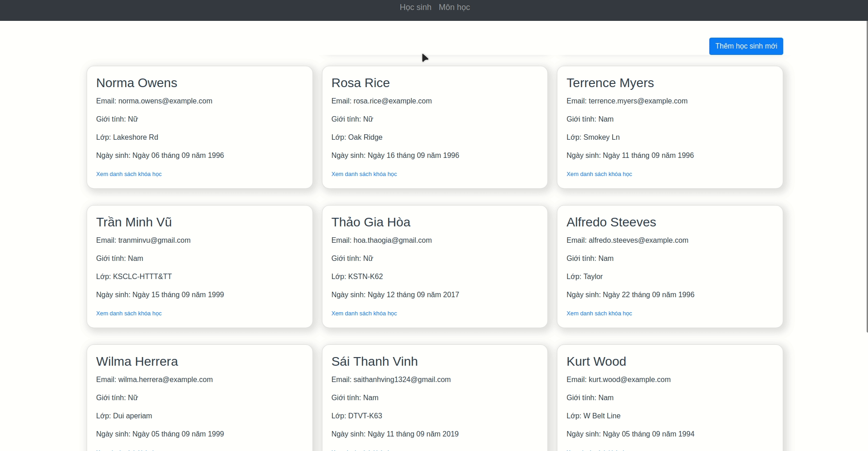Open Alfredo Steeves' Xem danh sách khóa học link
Image resolution: width=868 pixels, height=451 pixels.
tap(599, 314)
